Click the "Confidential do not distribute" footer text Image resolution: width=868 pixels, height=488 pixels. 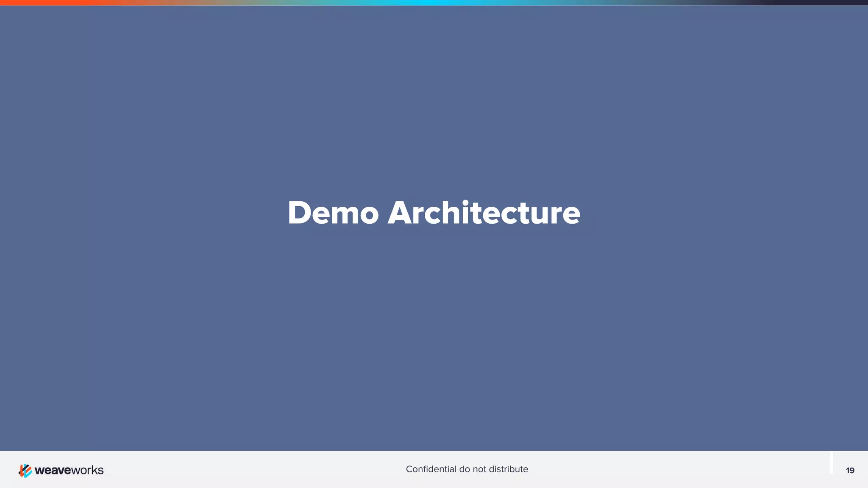[467, 469]
